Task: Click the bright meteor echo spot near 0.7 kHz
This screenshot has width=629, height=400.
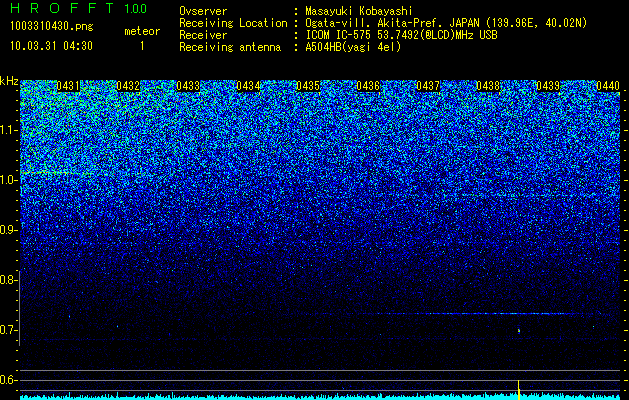Action: (519, 331)
